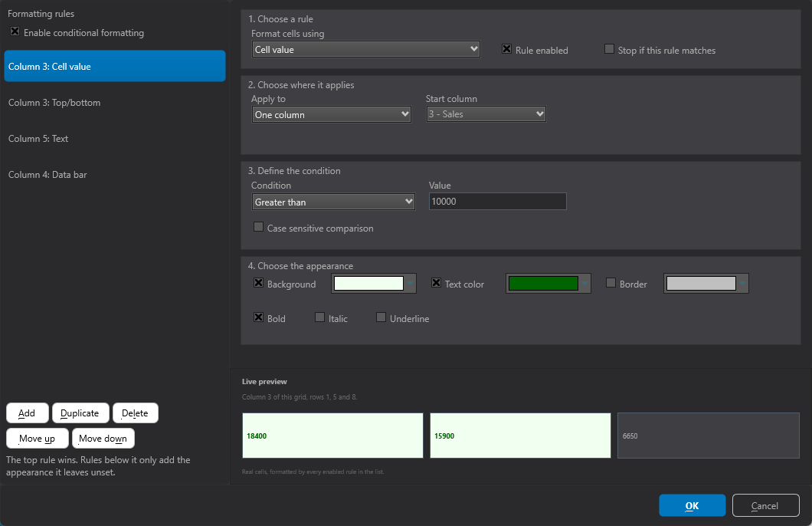The image size is (812, 526).
Task: Open the Apply to dropdown
Action: tap(332, 114)
